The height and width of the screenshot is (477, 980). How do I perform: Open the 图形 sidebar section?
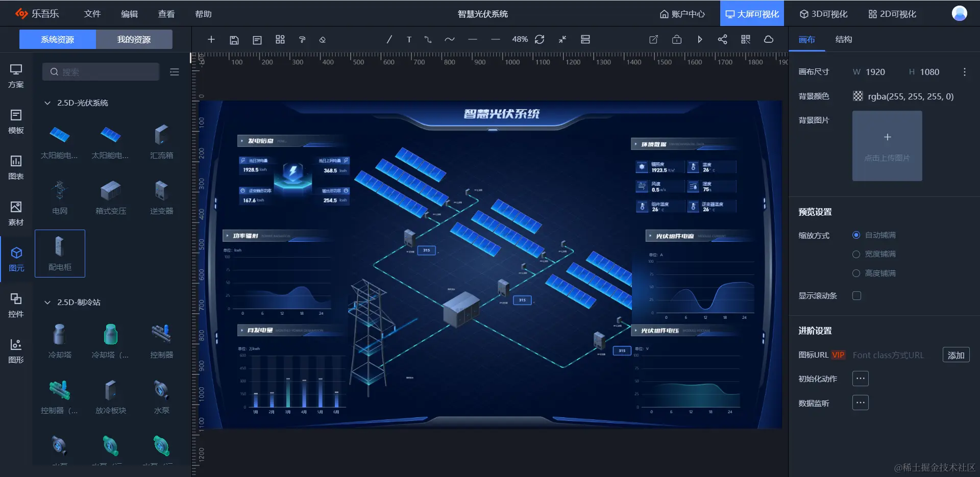16,352
